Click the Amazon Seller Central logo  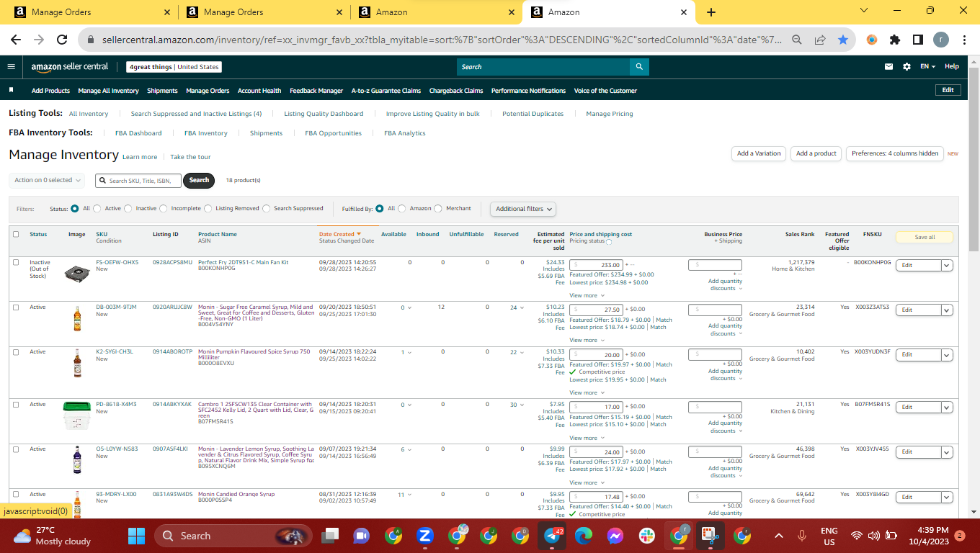pyautogui.click(x=69, y=67)
